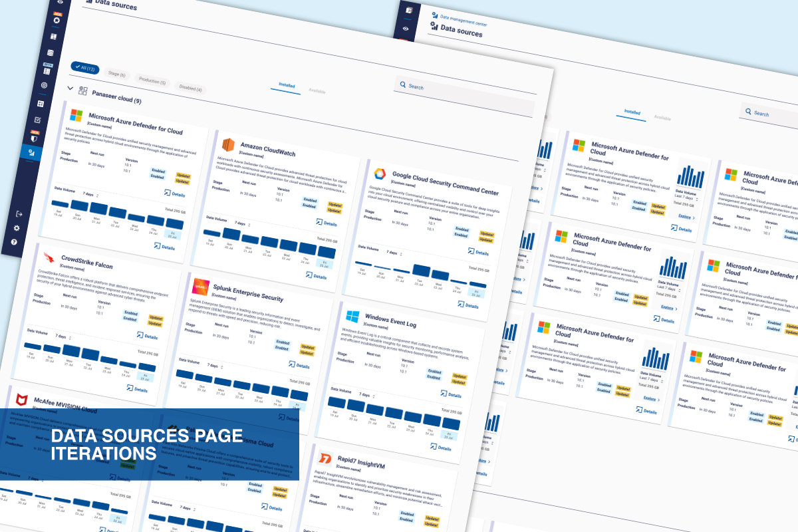The image size is (798, 532).
Task: Open the database stack icon in the sidebar
Action: tap(50, 53)
